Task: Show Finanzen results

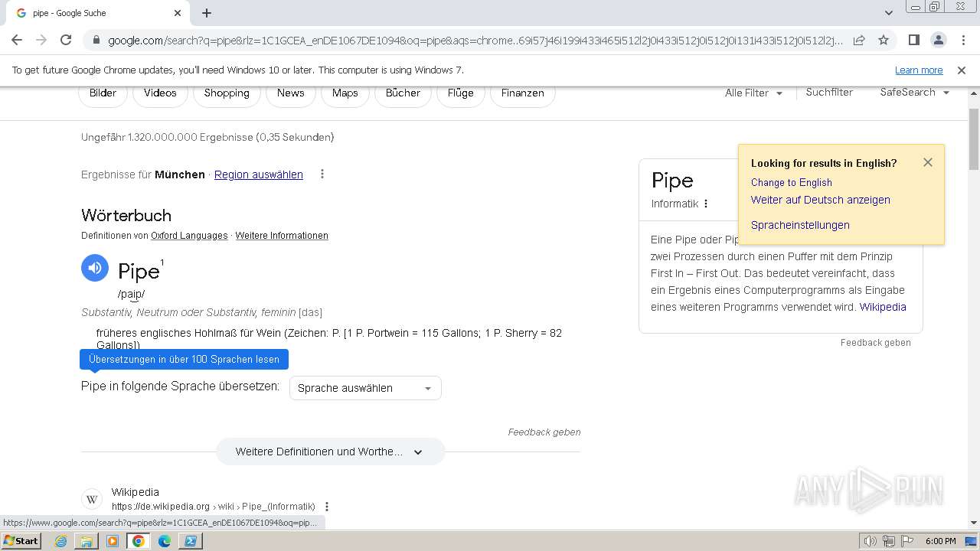Action: pos(523,93)
